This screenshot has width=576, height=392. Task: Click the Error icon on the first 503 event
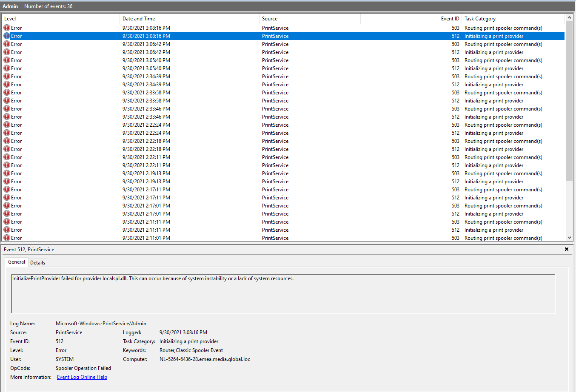[x=6, y=28]
